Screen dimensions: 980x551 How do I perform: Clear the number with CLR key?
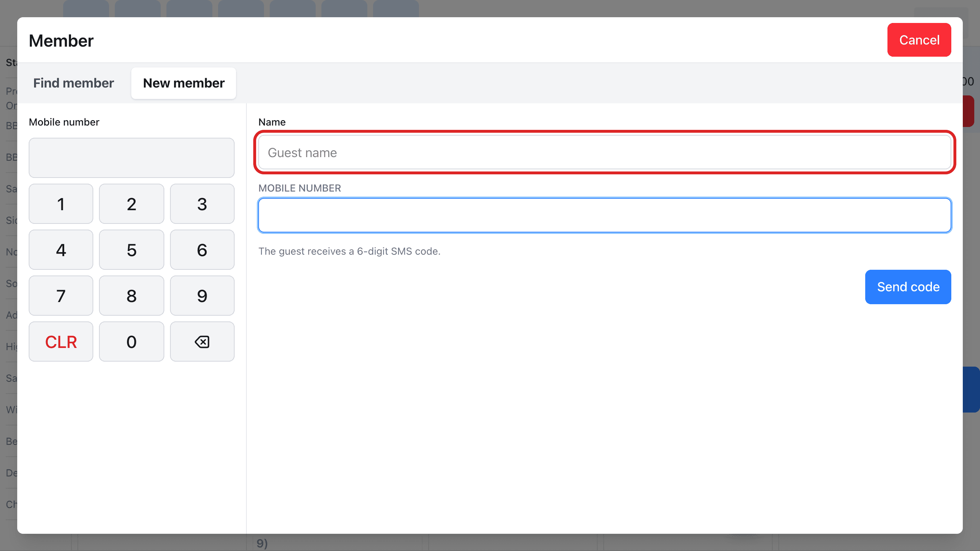[61, 342]
